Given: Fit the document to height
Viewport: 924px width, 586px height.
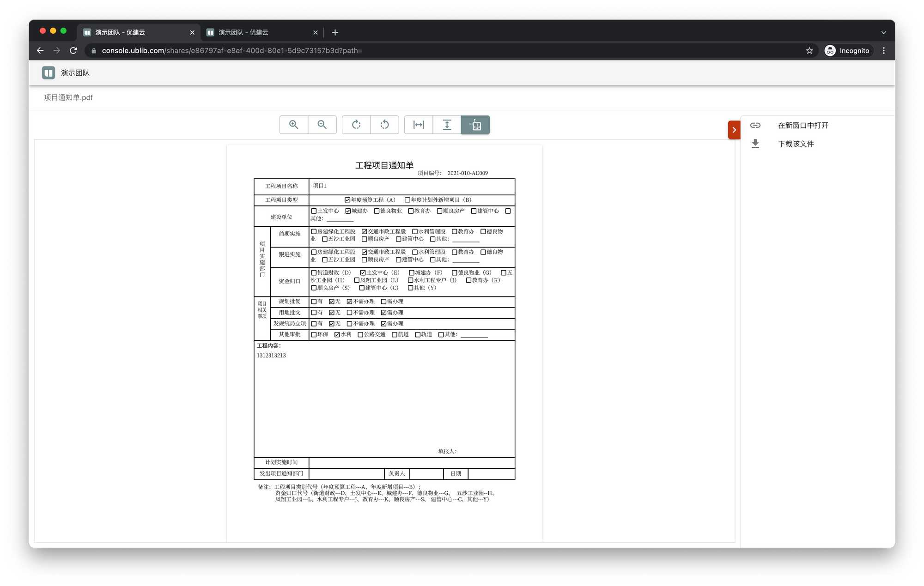Looking at the screenshot, I should tap(447, 125).
